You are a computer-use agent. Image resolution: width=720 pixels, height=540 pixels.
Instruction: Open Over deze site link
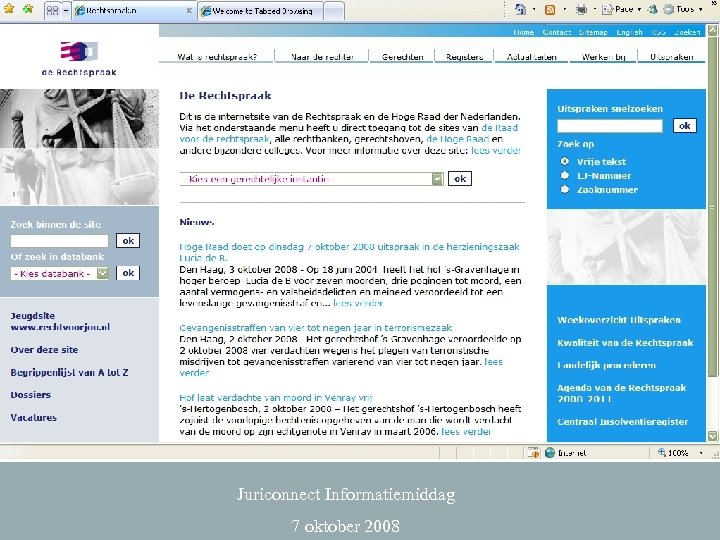[45, 350]
